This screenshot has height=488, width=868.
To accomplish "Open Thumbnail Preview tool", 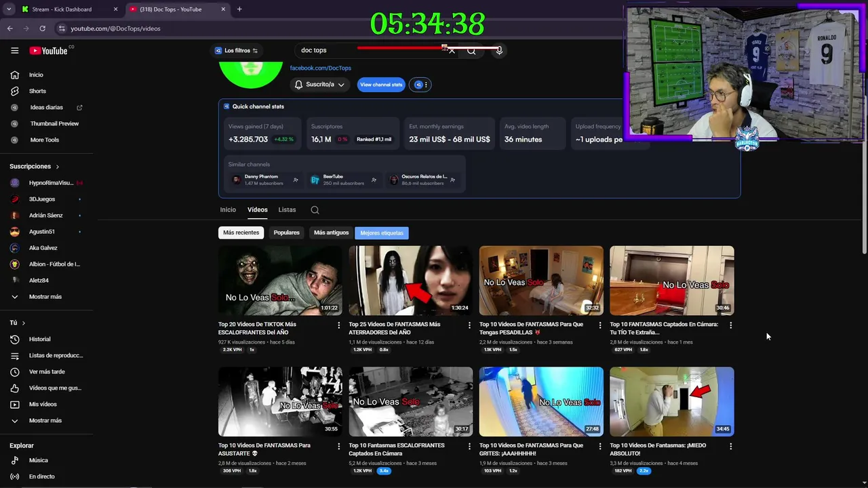I will [54, 123].
